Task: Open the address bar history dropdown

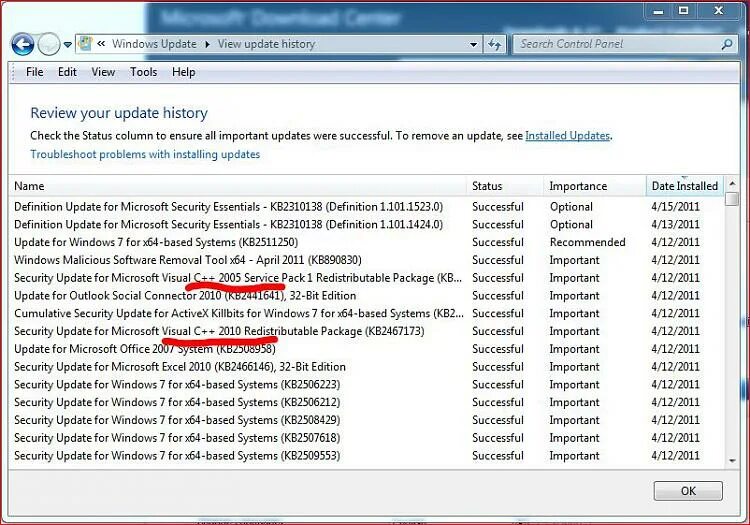Action: (x=474, y=44)
